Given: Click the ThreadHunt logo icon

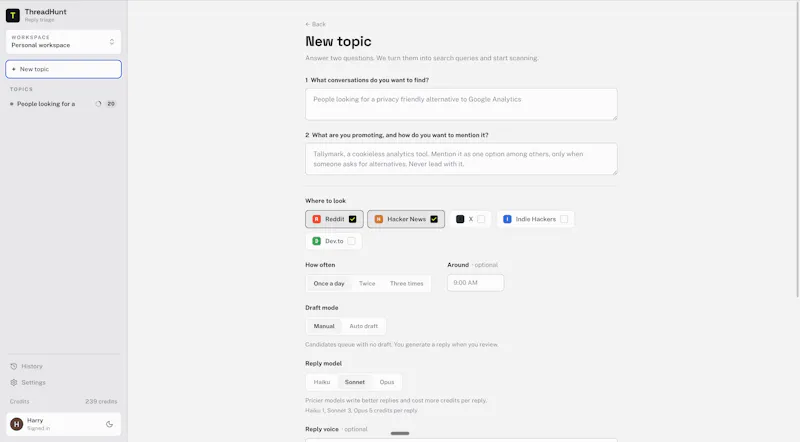Looking at the screenshot, I should 13,15.
